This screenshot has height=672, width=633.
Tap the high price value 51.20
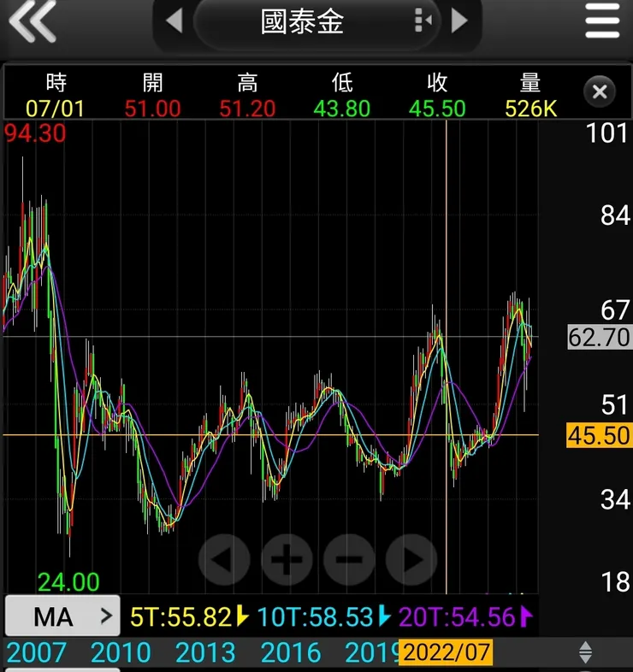coord(247,109)
